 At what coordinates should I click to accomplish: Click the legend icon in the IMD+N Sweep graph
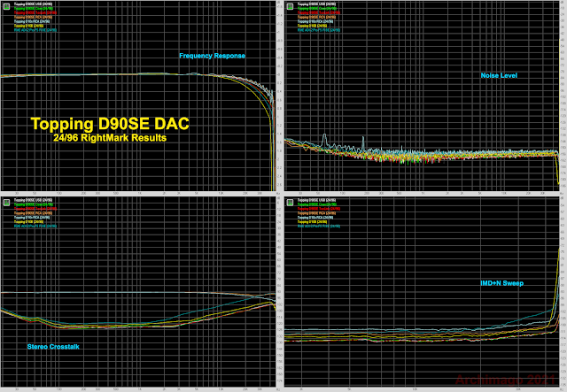tap(290, 203)
